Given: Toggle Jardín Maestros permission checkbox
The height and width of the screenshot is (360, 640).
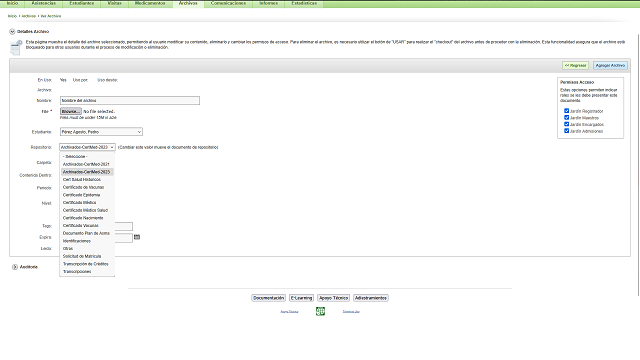Looking at the screenshot, I should point(567,118).
